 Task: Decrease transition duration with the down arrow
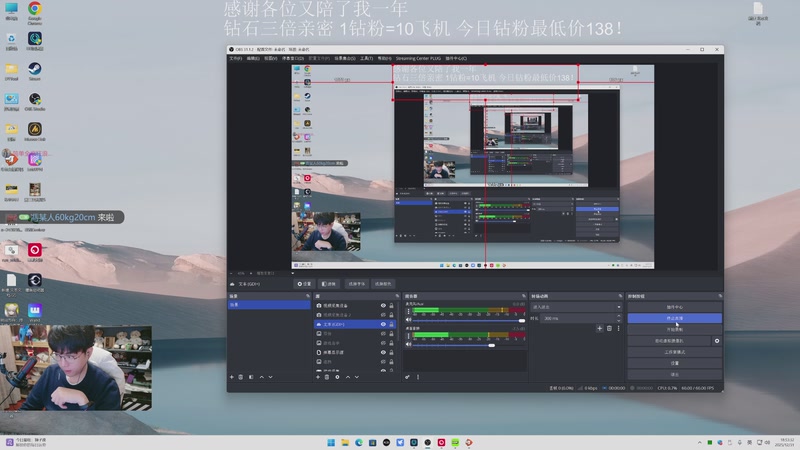(619, 320)
